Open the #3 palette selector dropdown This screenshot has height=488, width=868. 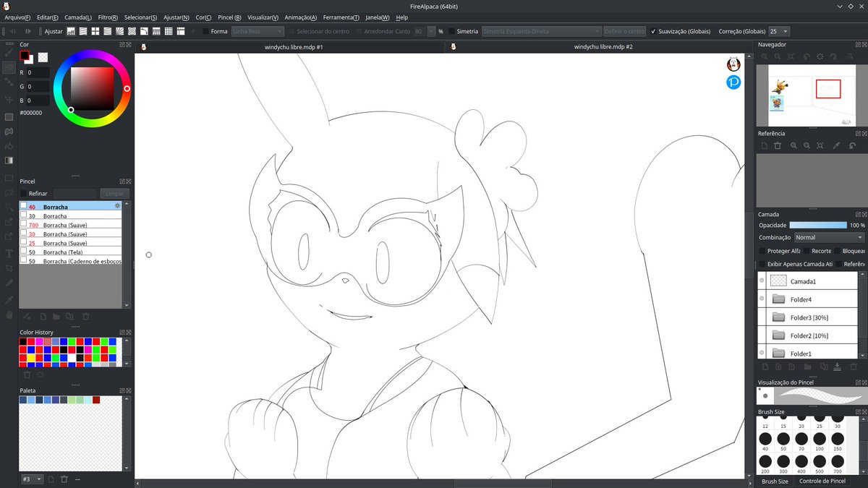[32, 479]
